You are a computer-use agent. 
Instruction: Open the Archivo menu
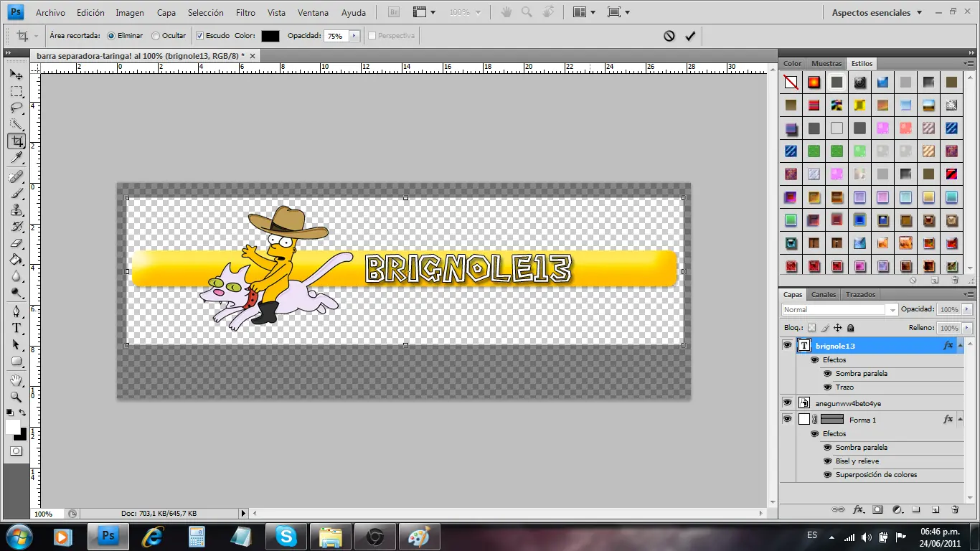click(x=50, y=13)
